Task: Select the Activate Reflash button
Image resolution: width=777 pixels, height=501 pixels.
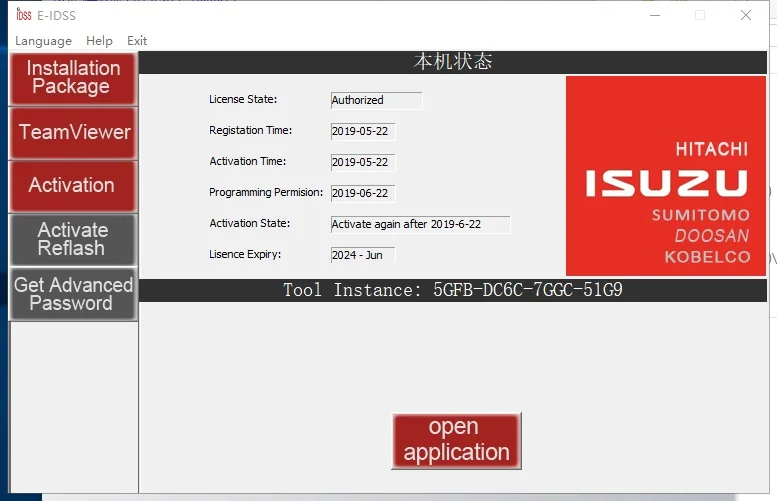Action: [73, 239]
